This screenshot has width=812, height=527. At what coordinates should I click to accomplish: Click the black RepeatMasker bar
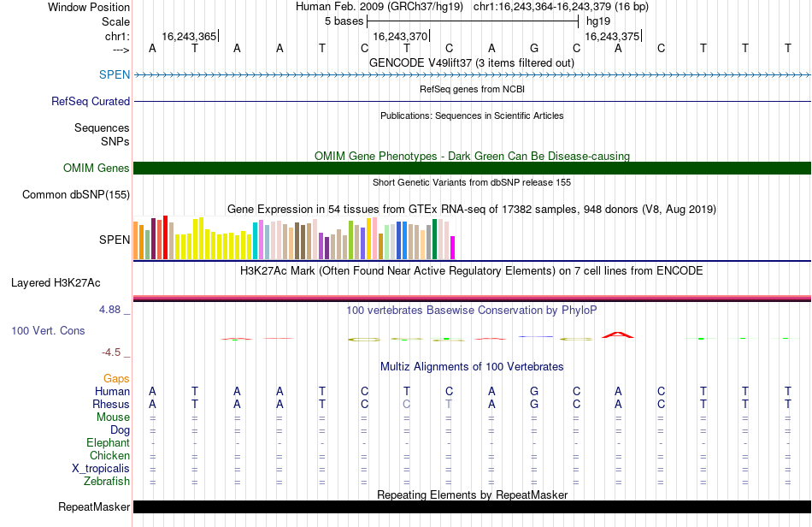(472, 506)
